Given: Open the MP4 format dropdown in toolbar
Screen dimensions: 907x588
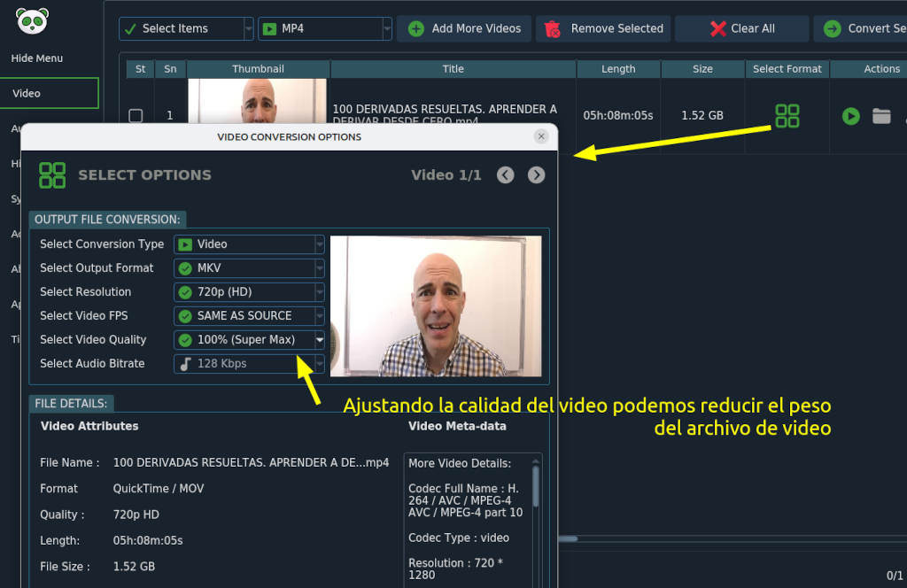Looking at the screenshot, I should click(325, 28).
